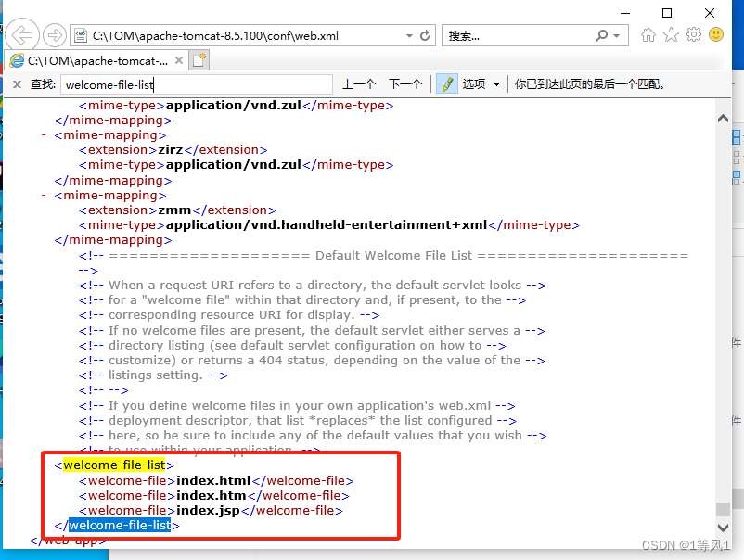Open Favorites star icon
Screen dimensions: 744x560
pyautogui.click(x=671, y=34)
